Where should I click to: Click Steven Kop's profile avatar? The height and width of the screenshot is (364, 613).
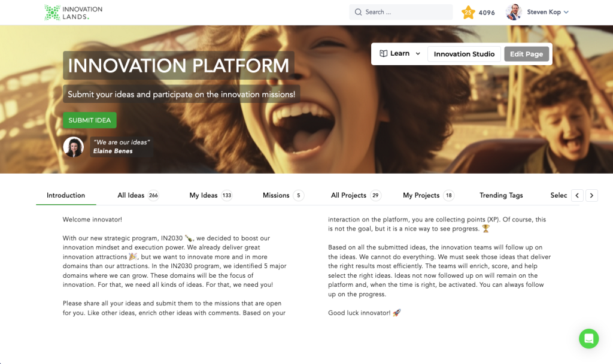[x=513, y=12]
